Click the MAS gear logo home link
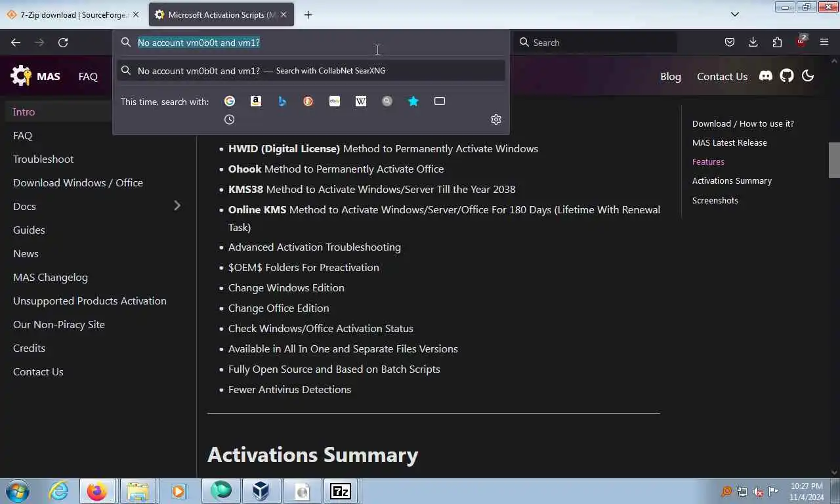Screen dimensions: 840x504 tap(35, 76)
